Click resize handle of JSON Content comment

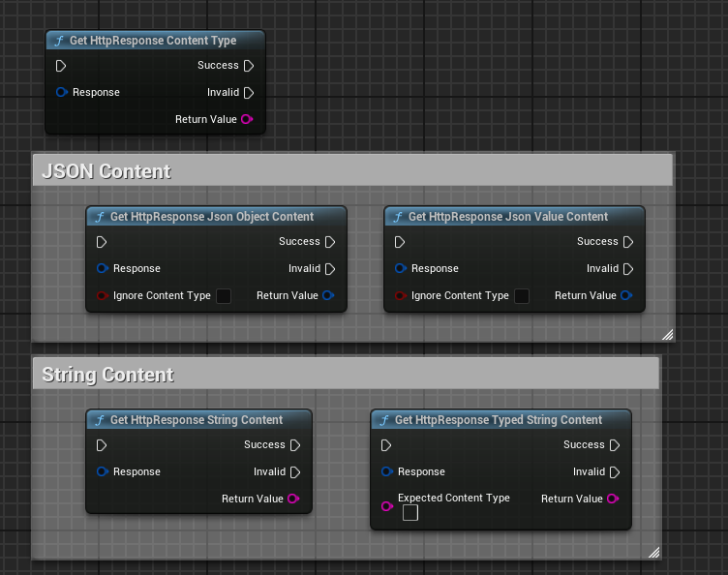pyautogui.click(x=667, y=334)
